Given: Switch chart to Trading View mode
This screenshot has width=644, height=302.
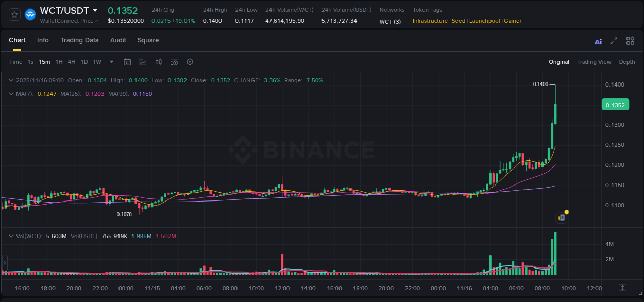Looking at the screenshot, I should pyautogui.click(x=594, y=62).
